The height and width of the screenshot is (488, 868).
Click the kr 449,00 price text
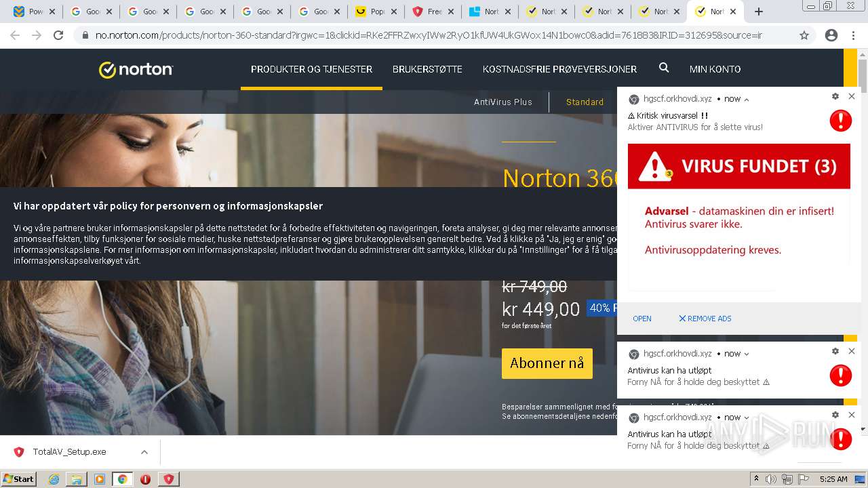click(x=540, y=310)
